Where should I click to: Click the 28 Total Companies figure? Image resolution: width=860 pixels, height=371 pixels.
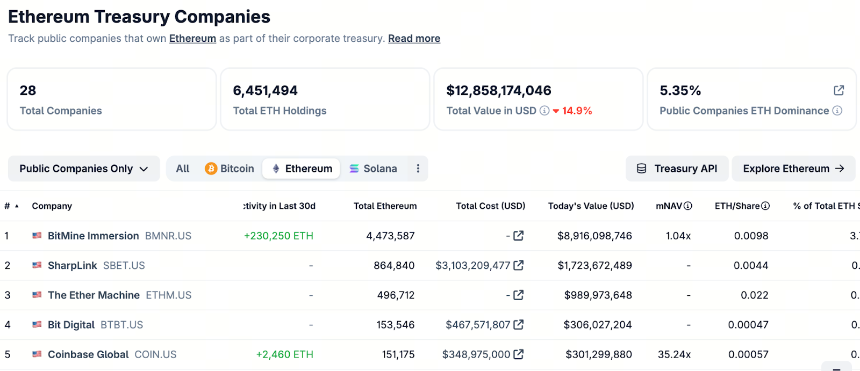[x=28, y=91]
